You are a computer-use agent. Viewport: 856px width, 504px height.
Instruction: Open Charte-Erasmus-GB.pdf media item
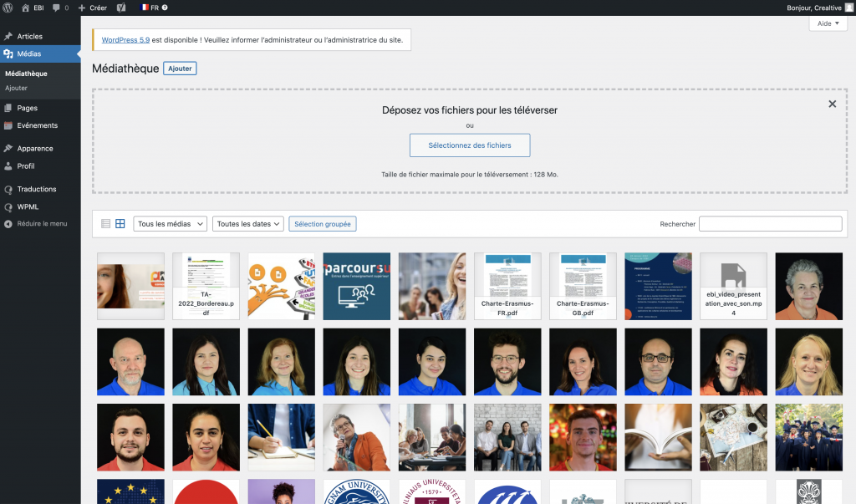(583, 286)
